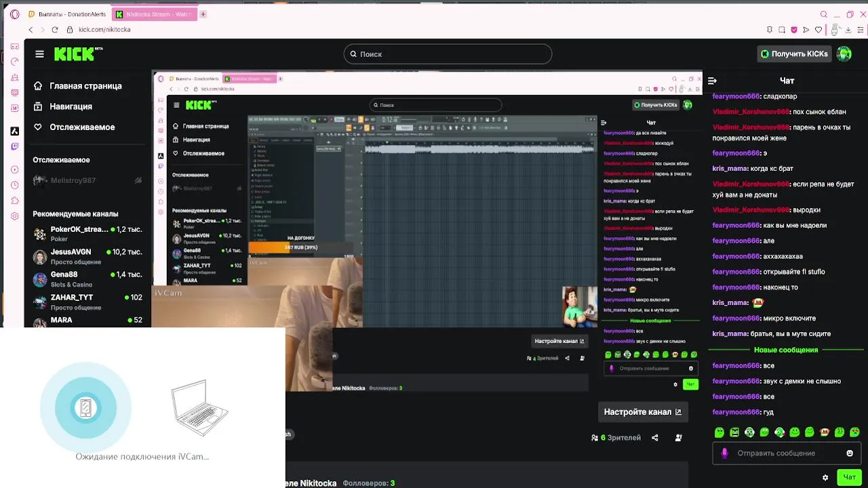Select the Nikitocka Stream tab
868x488 pixels.
point(155,14)
